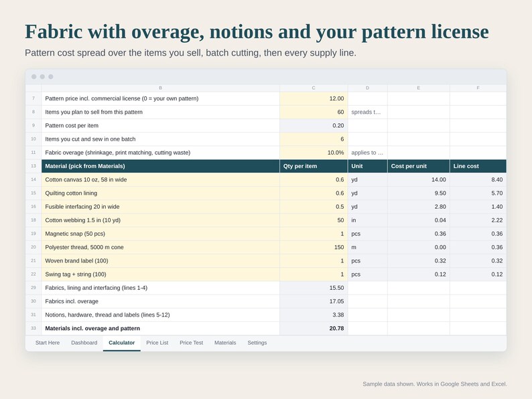532x399 pixels.
Task: Edit batch size cell showing 6
Action: click(x=314, y=139)
